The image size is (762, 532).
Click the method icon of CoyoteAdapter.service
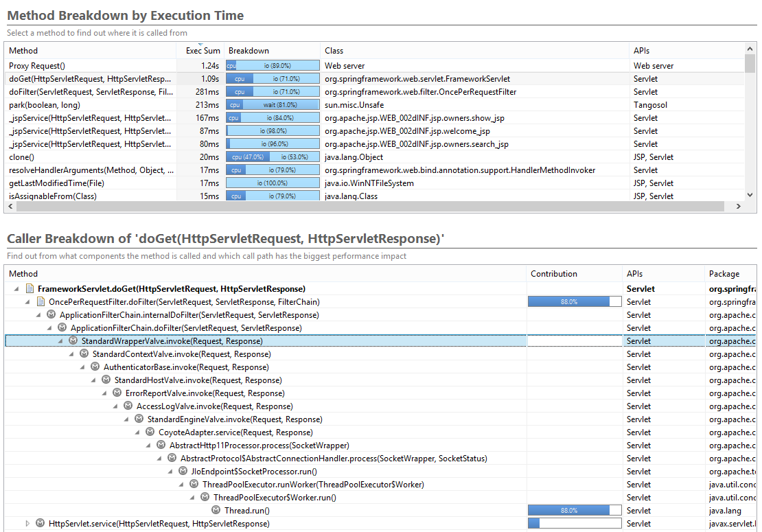coord(150,432)
